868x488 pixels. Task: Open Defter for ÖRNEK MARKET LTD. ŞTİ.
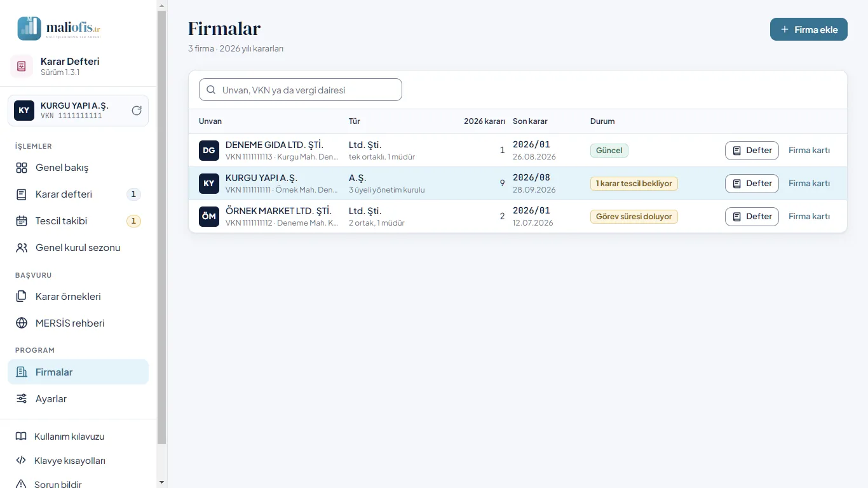(x=752, y=217)
